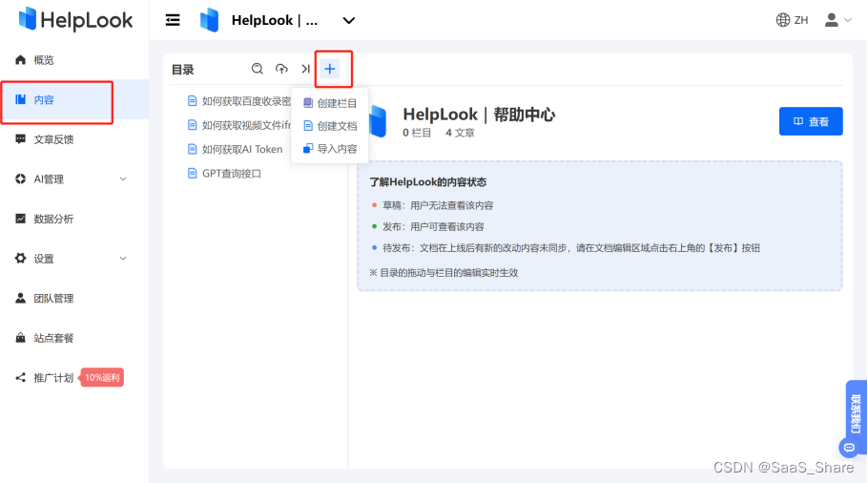The width and height of the screenshot is (868, 483).
Task: Select 内容 in the sidebar
Action: [74, 99]
